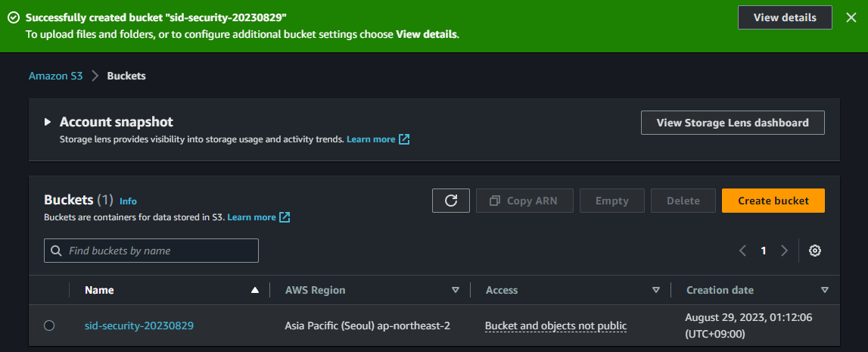Screen dimensions: 868x352
Task: Expand the Account snapshot section
Action: tap(48, 122)
